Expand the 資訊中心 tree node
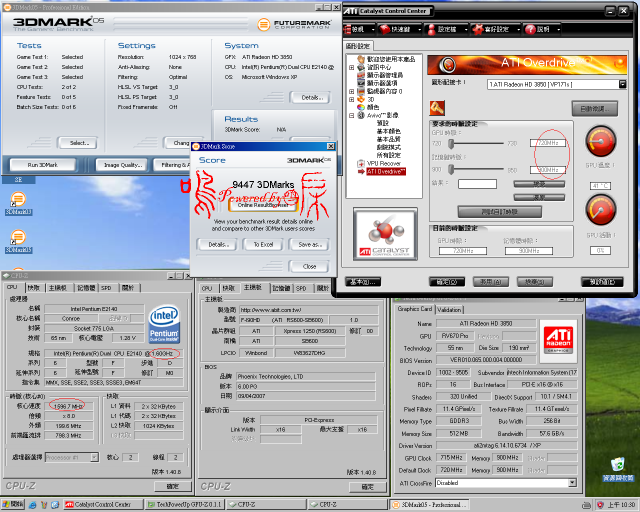This screenshot has width=640, height=512. point(351,67)
